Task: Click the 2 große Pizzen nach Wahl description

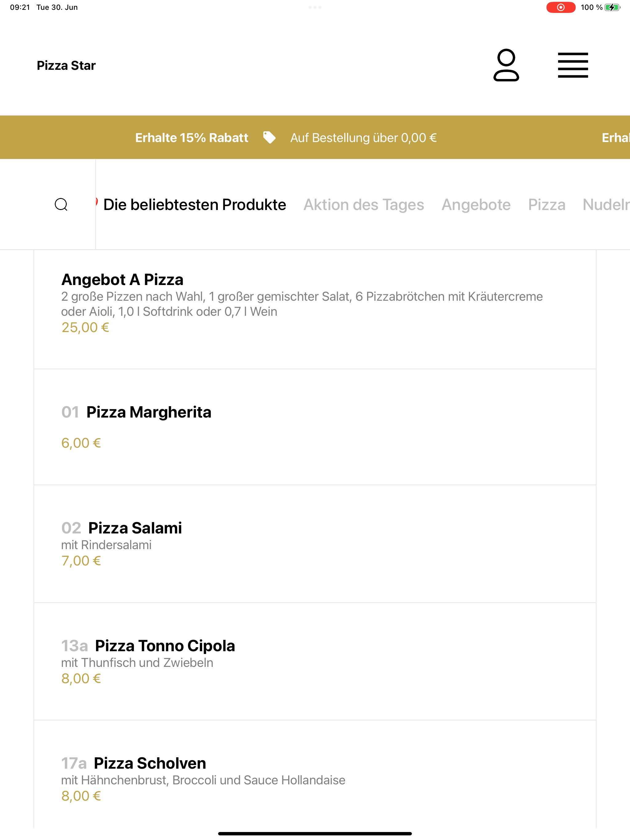Action: point(302,304)
